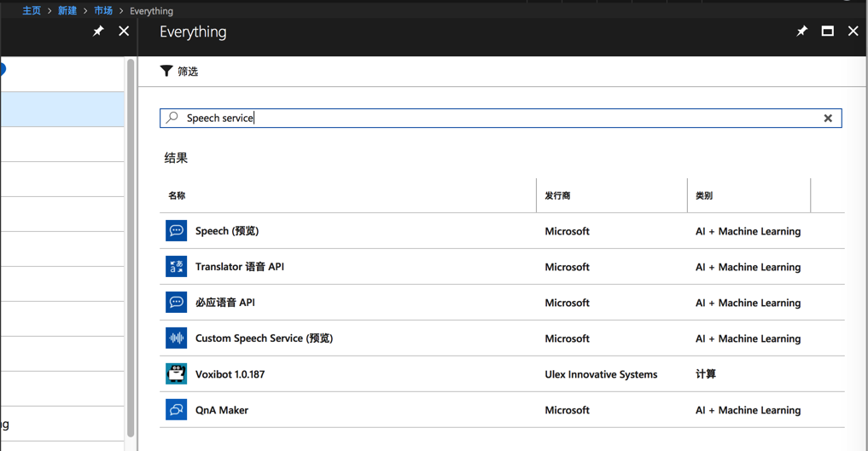This screenshot has height=451, width=868.
Task: Click the Translator 语音 API icon
Action: point(177,267)
